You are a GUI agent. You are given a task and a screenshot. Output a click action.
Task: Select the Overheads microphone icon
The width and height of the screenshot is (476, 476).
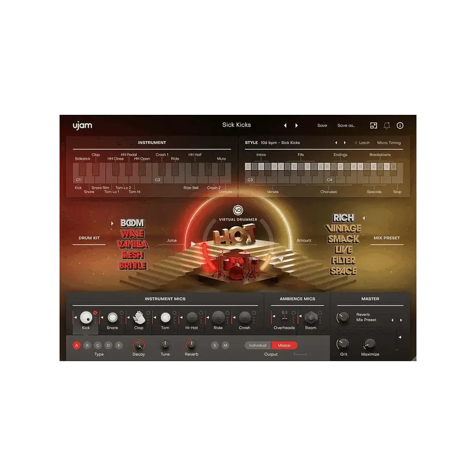click(284, 317)
